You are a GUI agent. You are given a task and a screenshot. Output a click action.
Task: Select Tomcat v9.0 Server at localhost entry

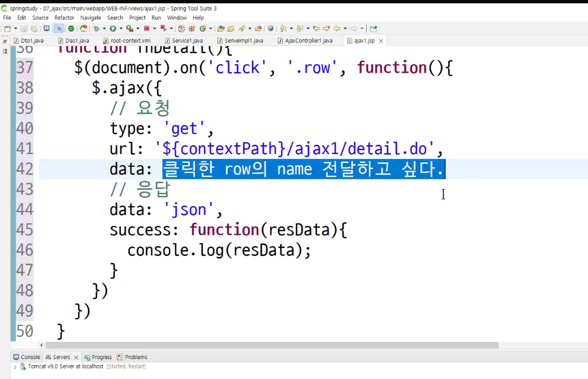pos(65,366)
